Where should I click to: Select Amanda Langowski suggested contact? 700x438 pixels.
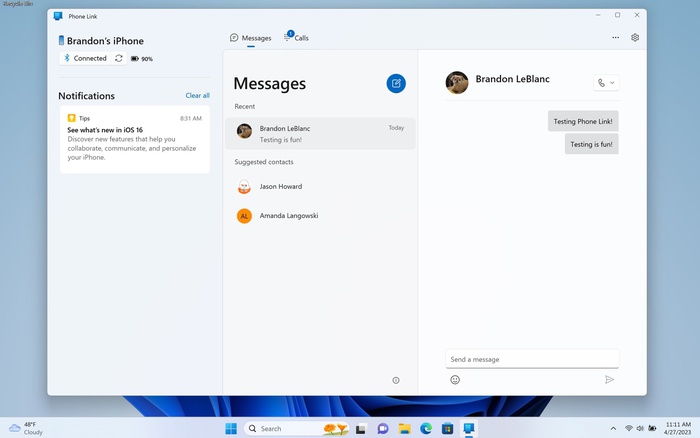click(x=320, y=216)
